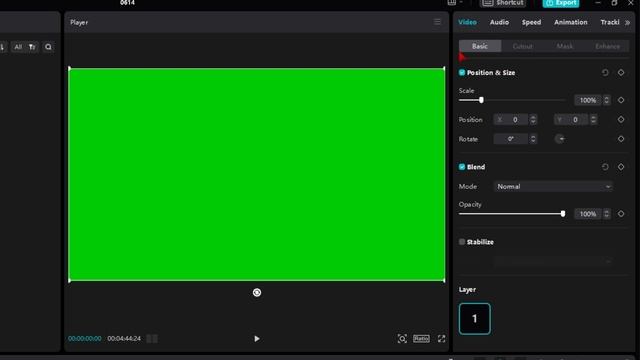Open the Player panel hamburger menu
640x360 pixels.
437,22
